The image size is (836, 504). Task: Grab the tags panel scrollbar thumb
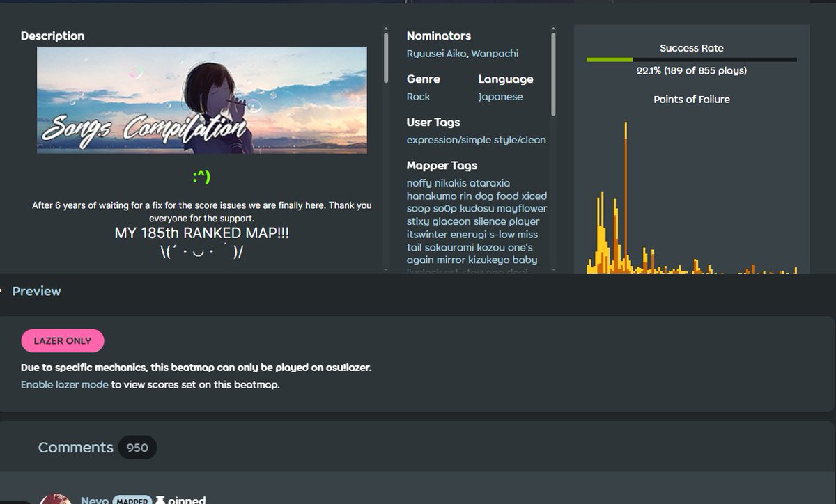(x=553, y=74)
